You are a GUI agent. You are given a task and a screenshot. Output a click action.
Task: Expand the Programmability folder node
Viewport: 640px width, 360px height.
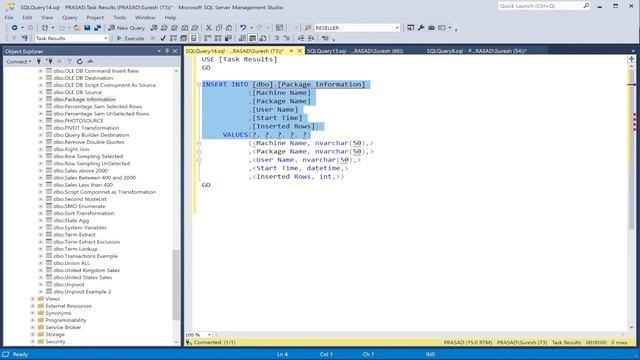click(33, 320)
